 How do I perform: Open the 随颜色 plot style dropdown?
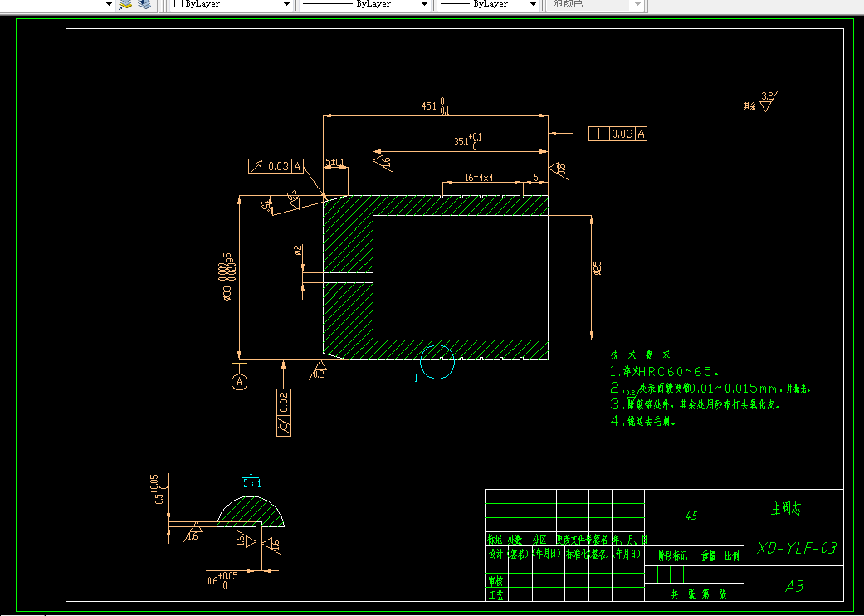(594, 4)
